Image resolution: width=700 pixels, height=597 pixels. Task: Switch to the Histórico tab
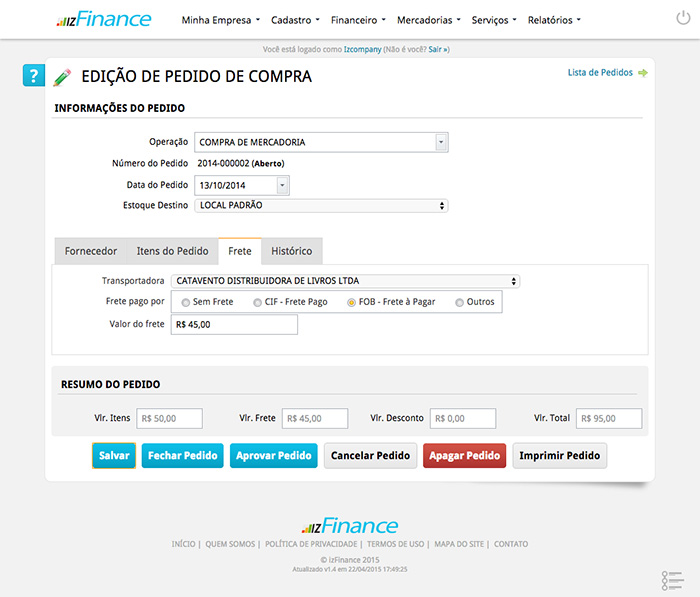point(292,251)
